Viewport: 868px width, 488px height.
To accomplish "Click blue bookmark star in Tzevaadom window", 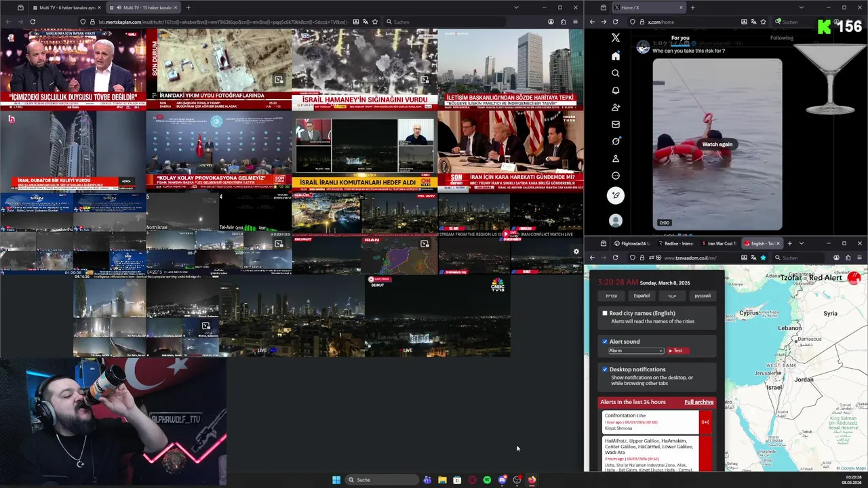I will tap(763, 258).
